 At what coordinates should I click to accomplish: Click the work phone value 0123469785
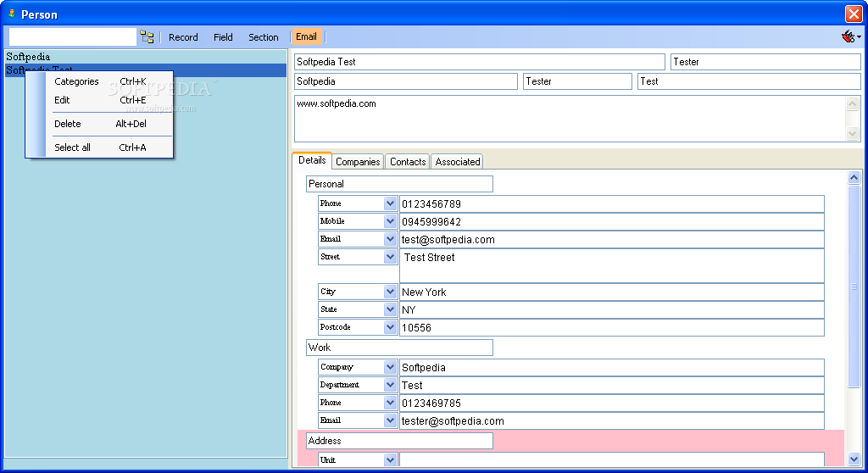(612, 403)
